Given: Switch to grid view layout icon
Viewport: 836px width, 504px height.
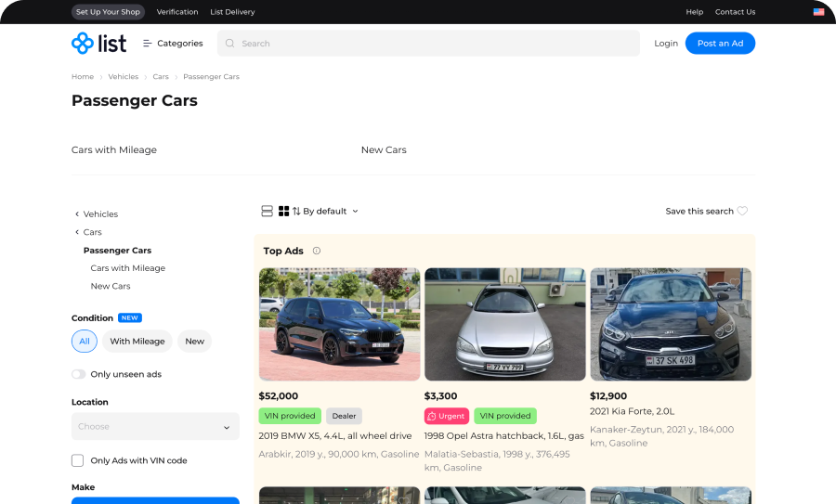Looking at the screenshot, I should 283,211.
